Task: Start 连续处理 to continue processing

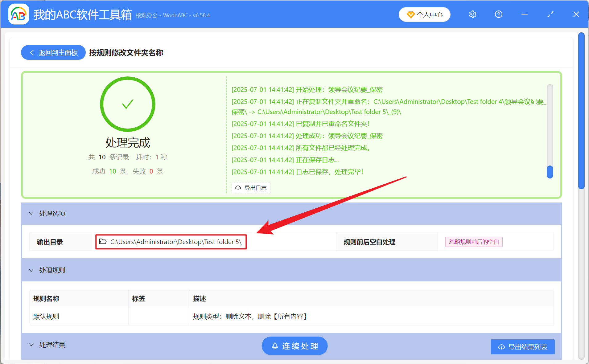Action: [x=294, y=346]
